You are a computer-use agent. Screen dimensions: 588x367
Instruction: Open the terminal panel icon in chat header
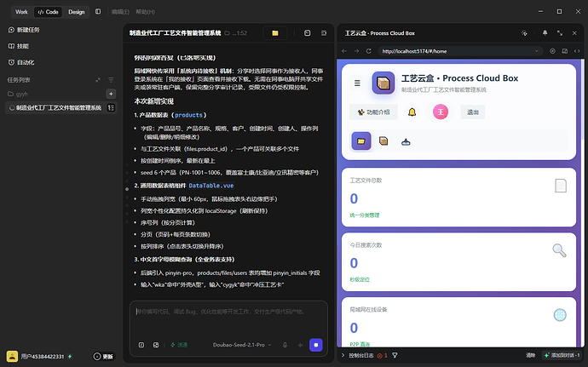pos(307,33)
